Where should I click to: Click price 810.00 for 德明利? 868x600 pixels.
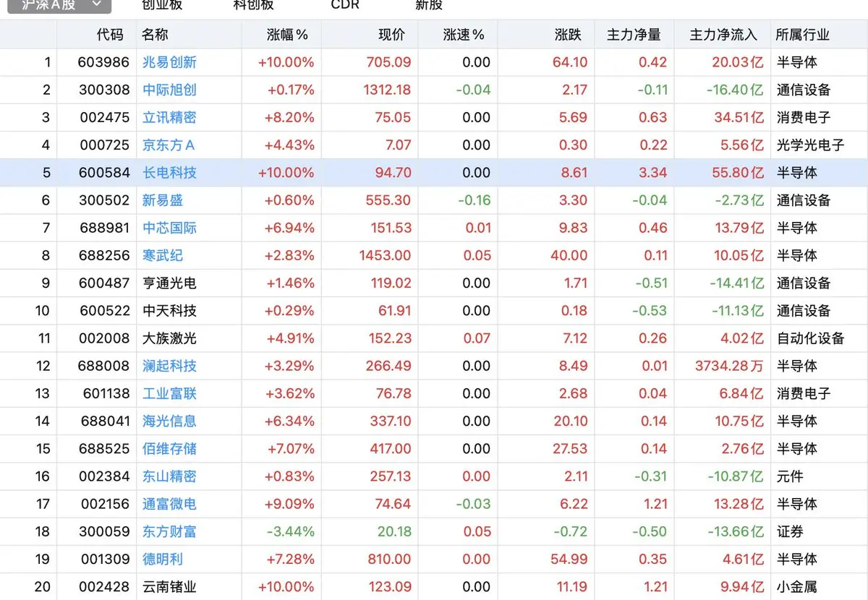[x=388, y=559]
